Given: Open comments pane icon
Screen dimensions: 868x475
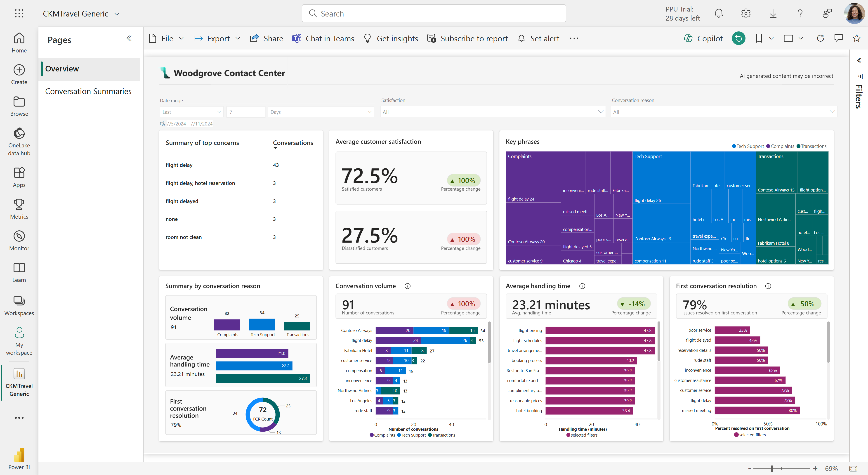Looking at the screenshot, I should point(838,38).
